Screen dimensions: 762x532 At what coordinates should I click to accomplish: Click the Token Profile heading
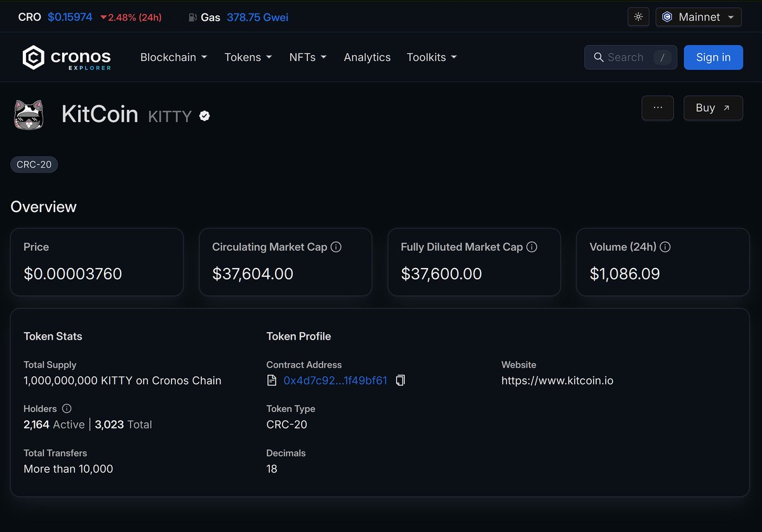(298, 336)
